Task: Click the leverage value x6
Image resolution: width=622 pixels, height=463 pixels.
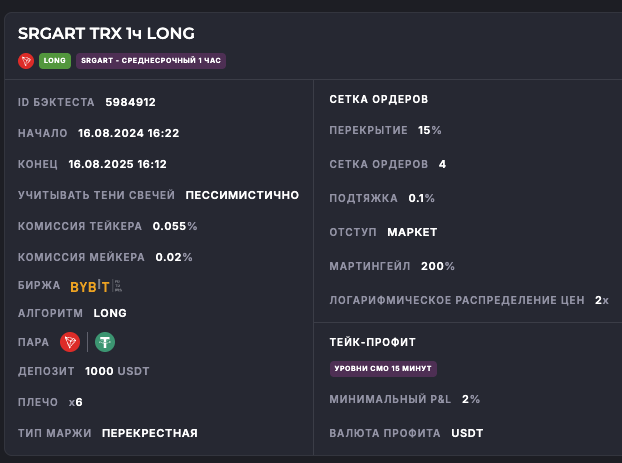Action: [76, 402]
